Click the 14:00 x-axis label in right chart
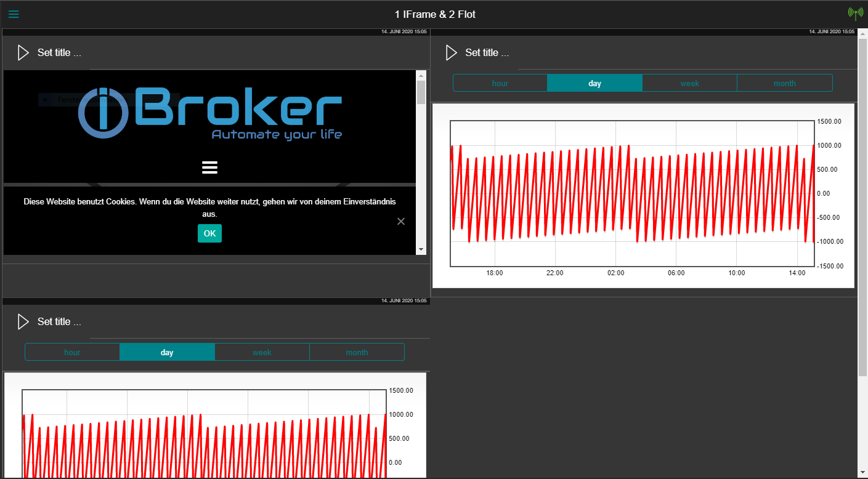Screen dimensions: 868x479 coord(797,273)
